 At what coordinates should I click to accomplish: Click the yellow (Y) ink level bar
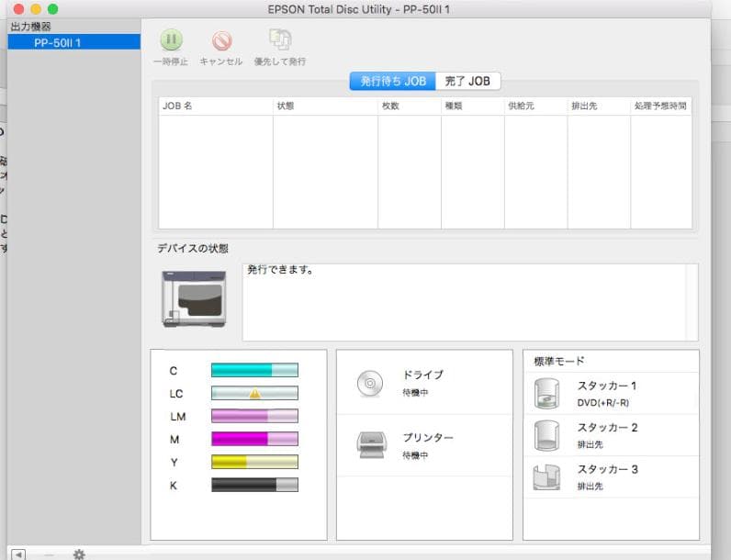254,462
